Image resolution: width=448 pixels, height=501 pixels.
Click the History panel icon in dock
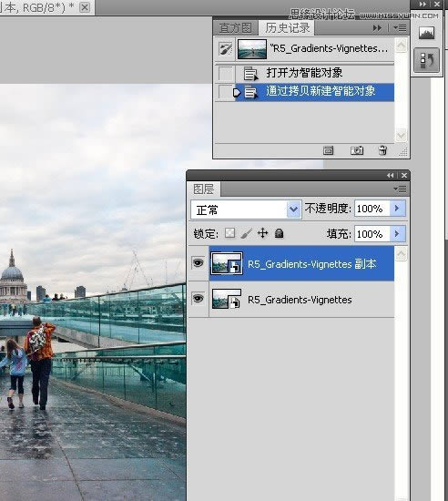pyautogui.click(x=427, y=60)
